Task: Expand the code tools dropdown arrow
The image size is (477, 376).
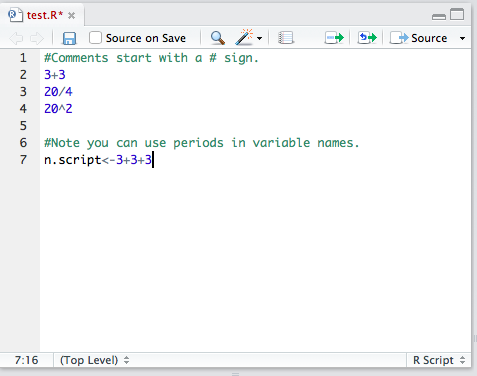Action: click(259, 38)
